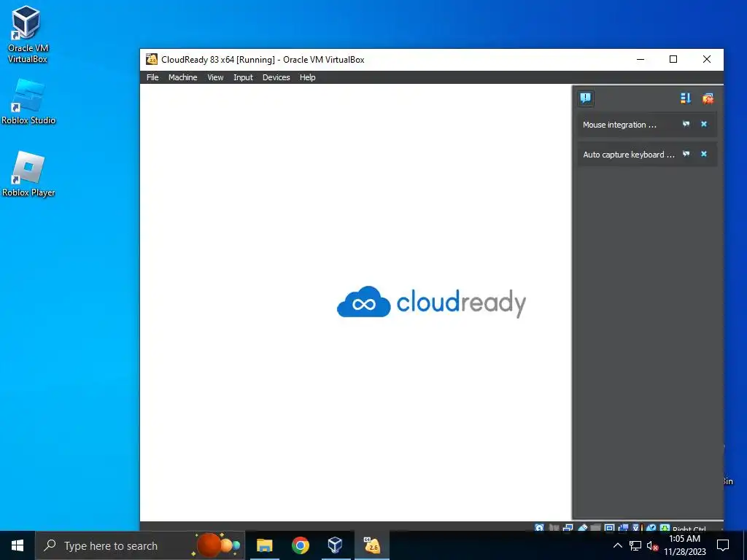Click the Type here to search box

tap(140, 545)
